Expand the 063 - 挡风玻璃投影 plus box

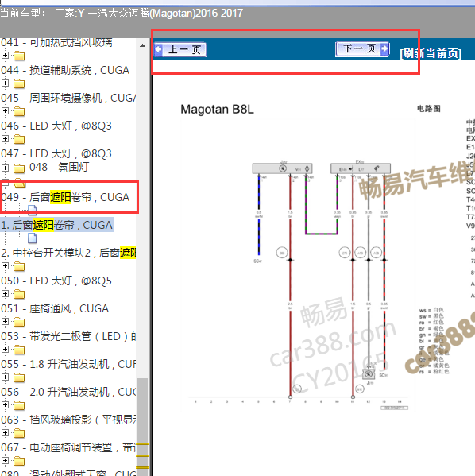click(5, 405)
